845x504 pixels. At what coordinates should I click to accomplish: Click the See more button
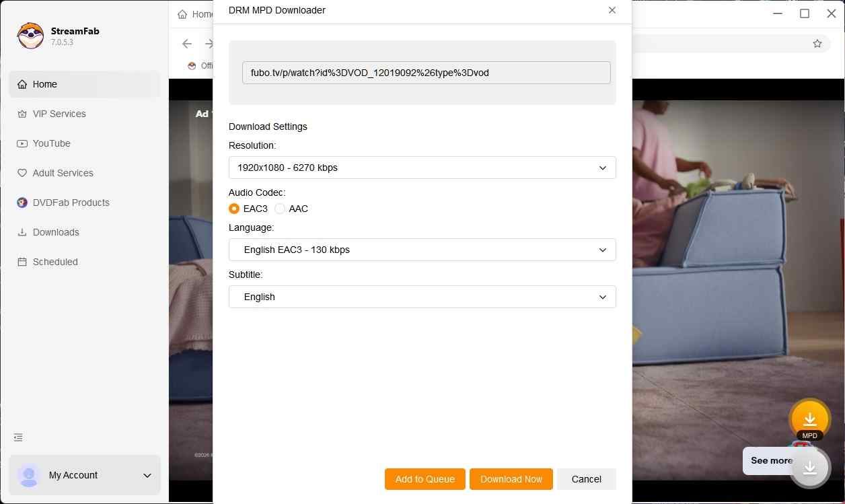771,461
